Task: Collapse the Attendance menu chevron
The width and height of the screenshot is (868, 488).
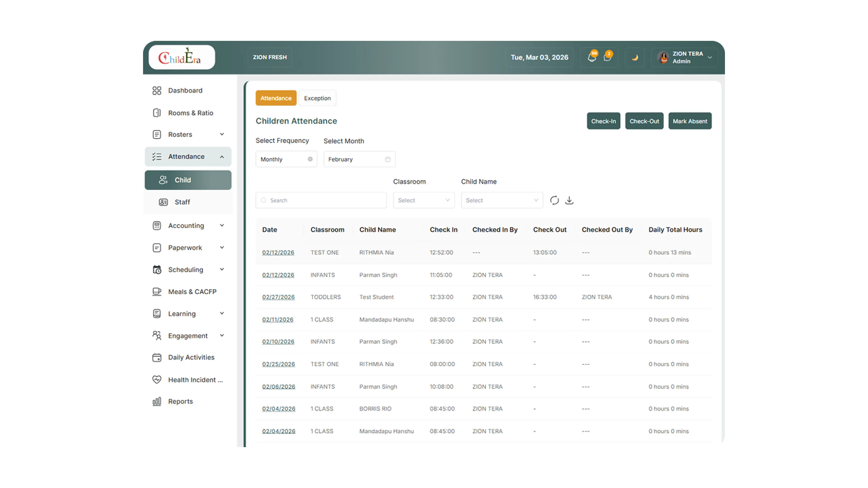Action: pos(222,157)
